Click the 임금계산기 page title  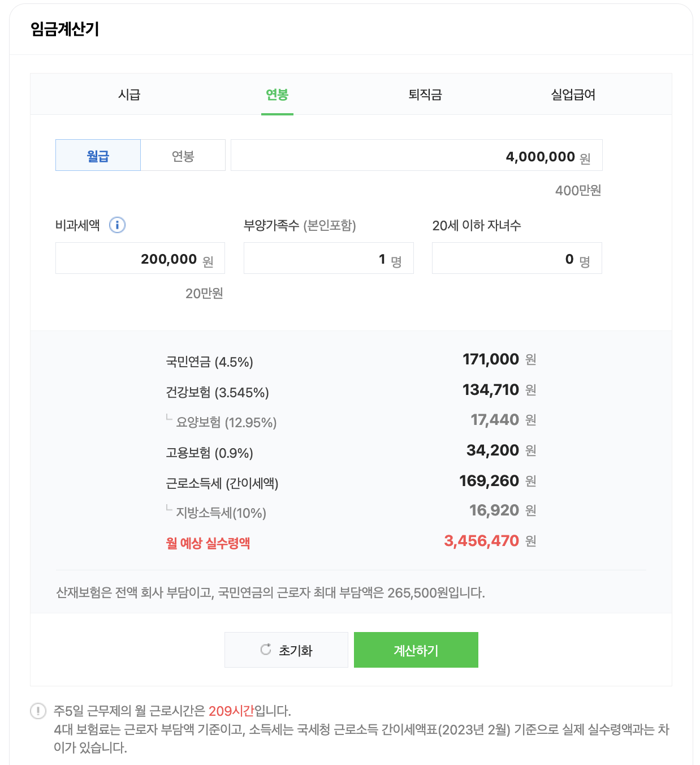point(65,29)
